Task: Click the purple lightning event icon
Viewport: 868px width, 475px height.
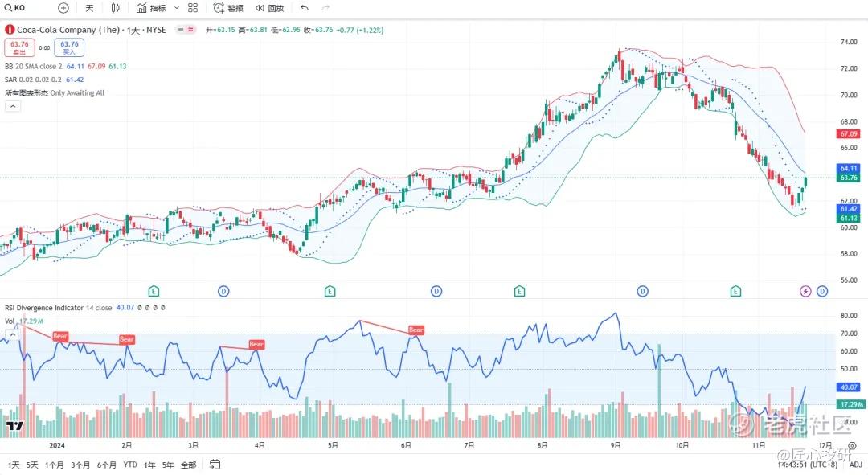Action: tap(805, 291)
